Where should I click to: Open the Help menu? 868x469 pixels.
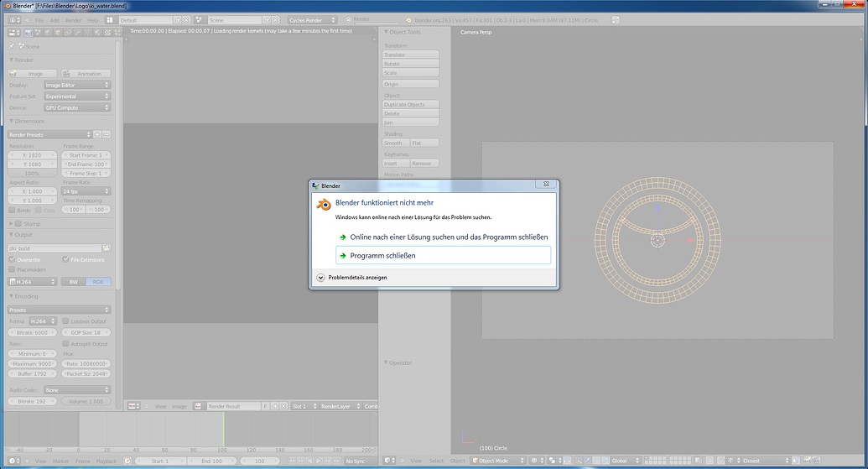(92, 20)
